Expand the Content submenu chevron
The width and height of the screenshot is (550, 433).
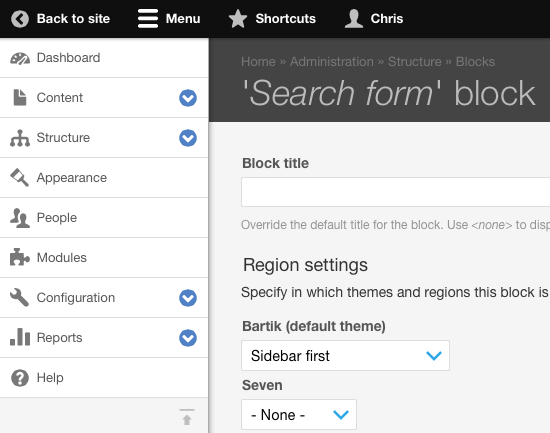click(188, 98)
